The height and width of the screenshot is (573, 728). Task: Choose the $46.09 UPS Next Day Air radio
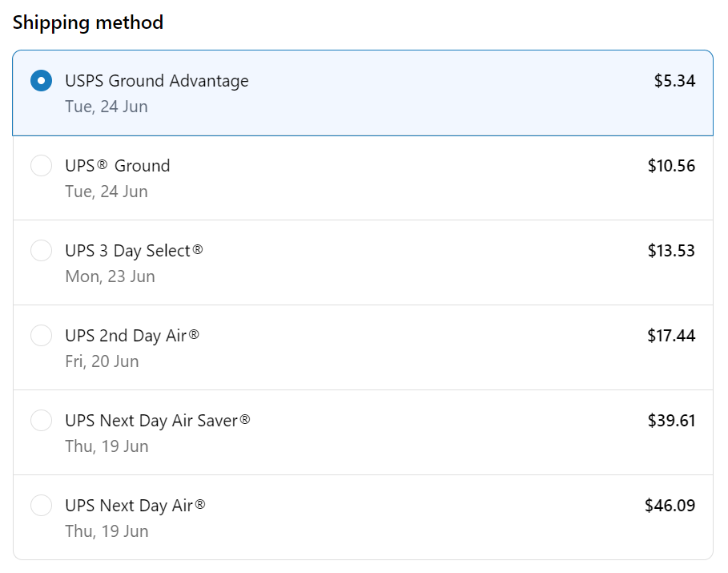42,505
